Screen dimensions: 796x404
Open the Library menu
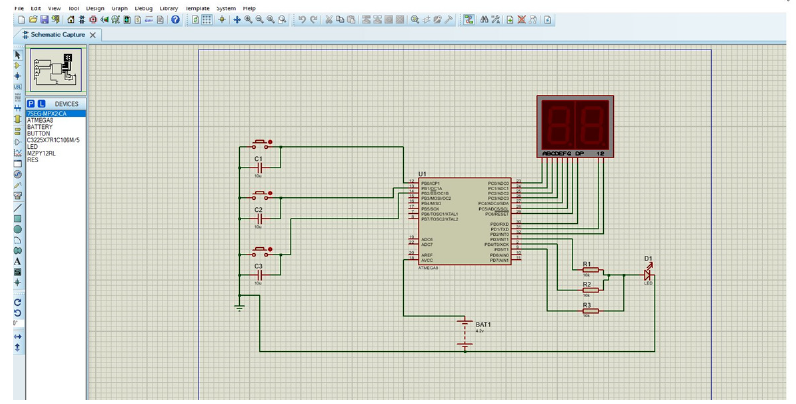point(169,7)
